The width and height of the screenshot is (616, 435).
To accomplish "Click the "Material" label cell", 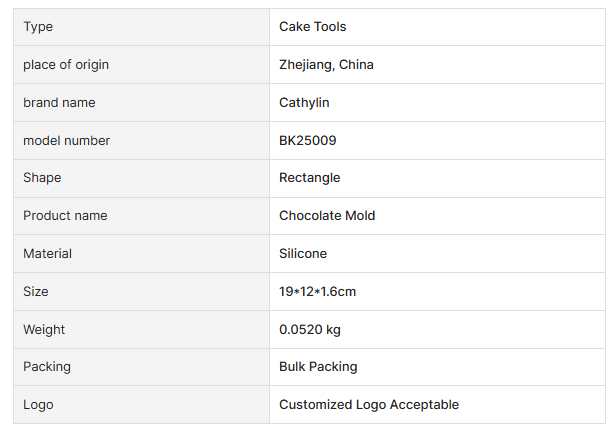I will [47, 254].
